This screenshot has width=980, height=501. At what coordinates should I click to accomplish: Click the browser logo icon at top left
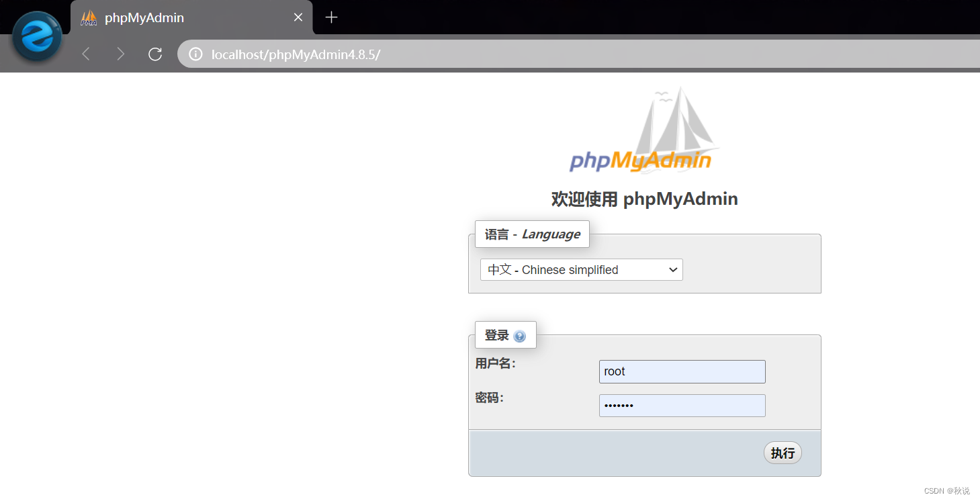point(38,36)
